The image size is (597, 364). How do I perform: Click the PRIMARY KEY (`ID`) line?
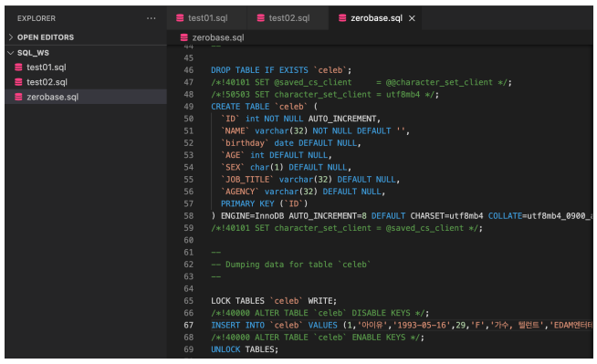[x=264, y=203]
